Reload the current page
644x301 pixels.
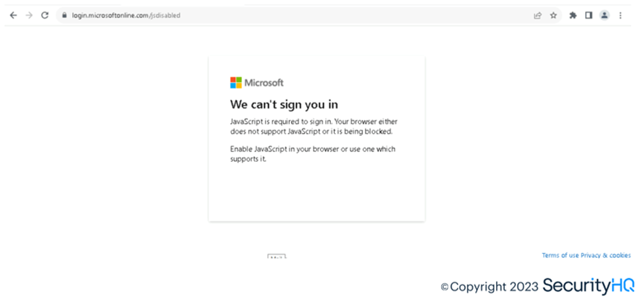pos(45,15)
